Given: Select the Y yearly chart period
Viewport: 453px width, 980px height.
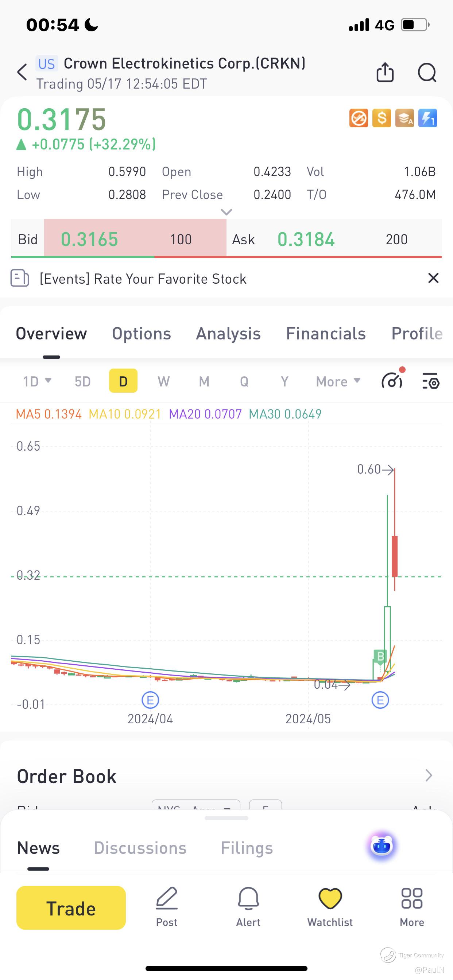Looking at the screenshot, I should click(x=284, y=381).
